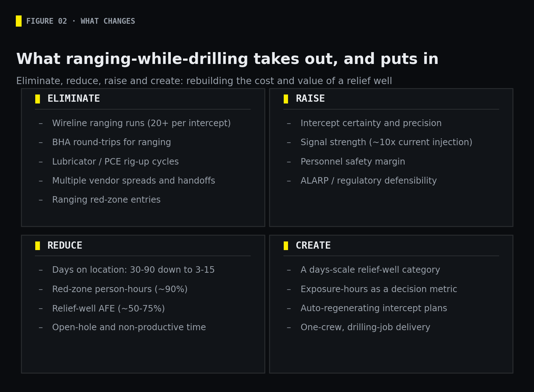Select the CREATE heading
This screenshot has height=392, width=534.
pos(313,246)
